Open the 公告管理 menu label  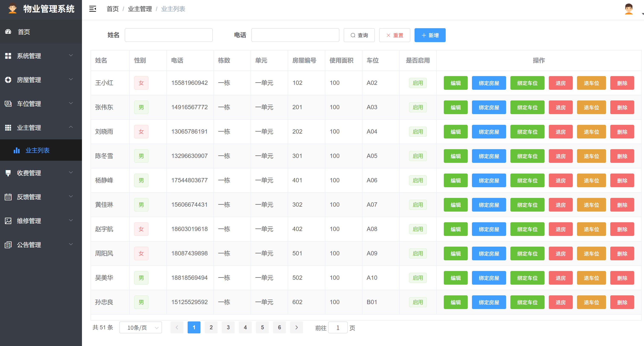point(29,245)
